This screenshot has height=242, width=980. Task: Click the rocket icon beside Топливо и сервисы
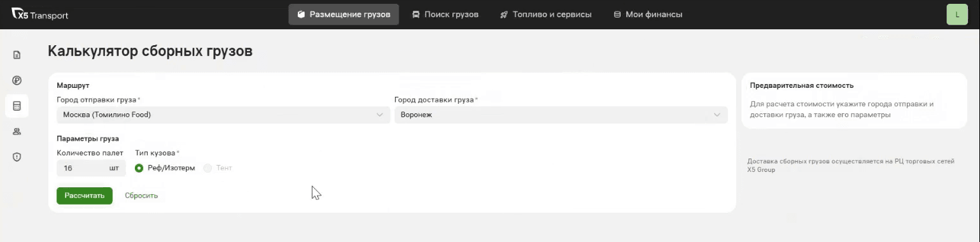click(x=503, y=14)
